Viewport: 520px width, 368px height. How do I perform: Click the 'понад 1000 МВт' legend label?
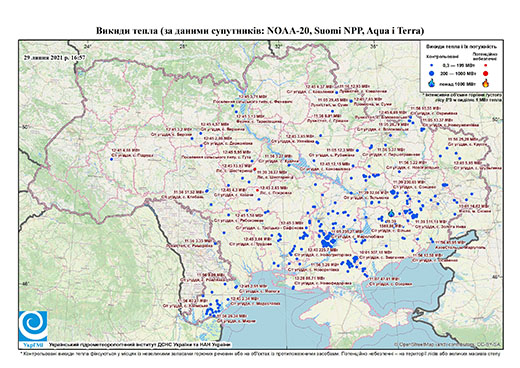[x=457, y=83]
